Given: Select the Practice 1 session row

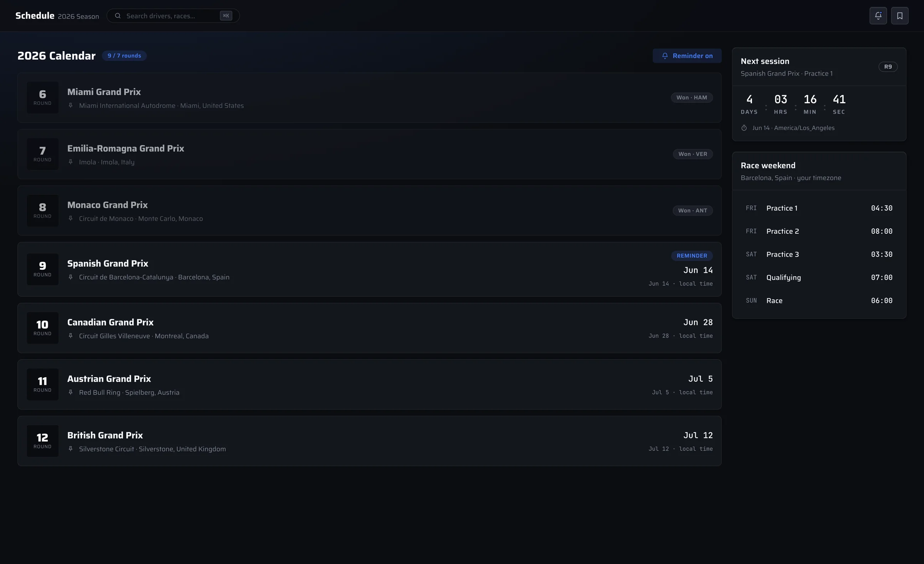Looking at the screenshot, I should (819, 208).
